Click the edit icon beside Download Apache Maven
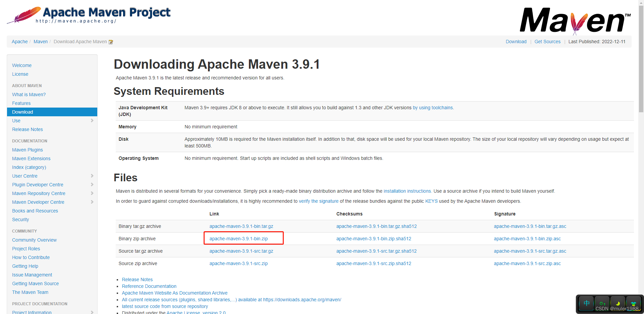The height and width of the screenshot is (314, 644). (x=111, y=42)
